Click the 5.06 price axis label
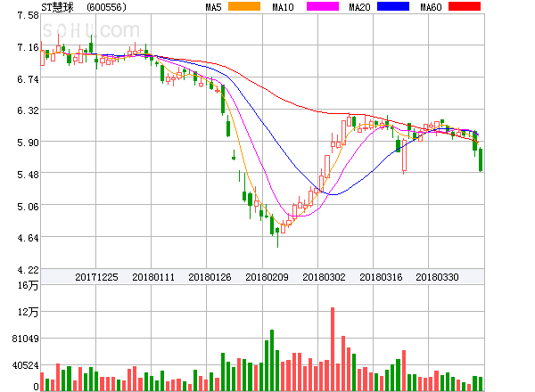The image size is (535, 392). point(28,207)
